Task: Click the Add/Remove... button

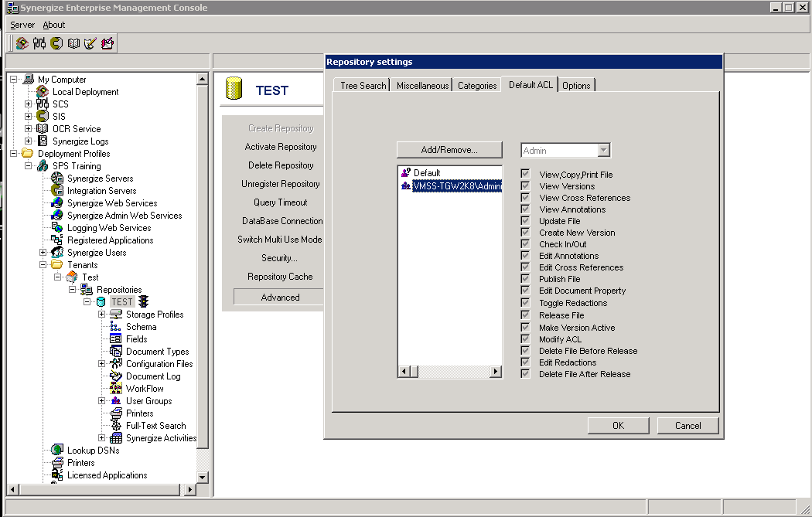Action: coord(449,150)
